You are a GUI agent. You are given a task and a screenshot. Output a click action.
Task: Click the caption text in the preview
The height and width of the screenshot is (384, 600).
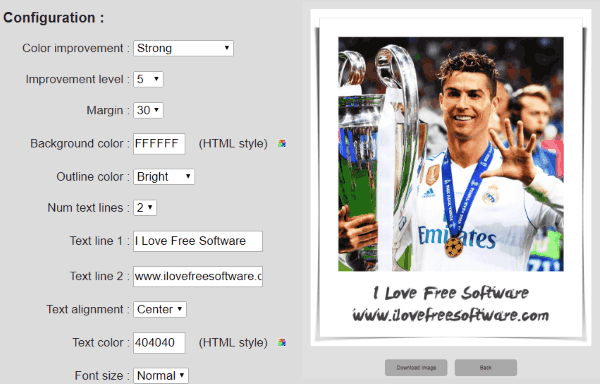451,304
